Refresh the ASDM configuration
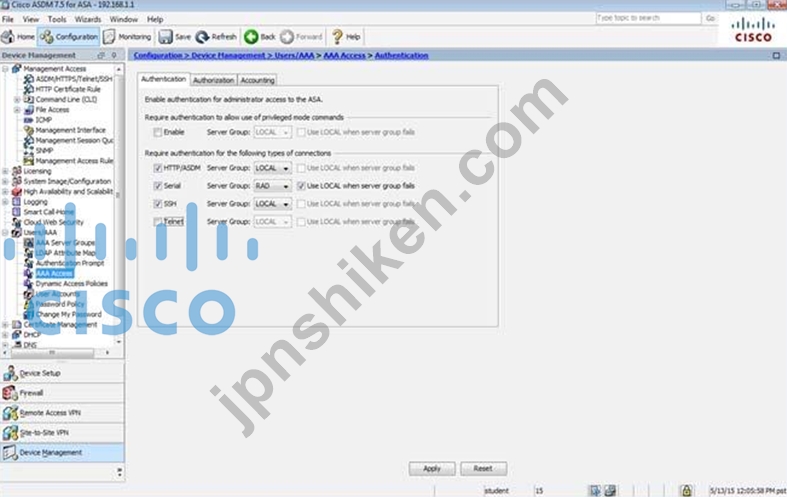Screen dimensions: 787x497 click(216, 37)
